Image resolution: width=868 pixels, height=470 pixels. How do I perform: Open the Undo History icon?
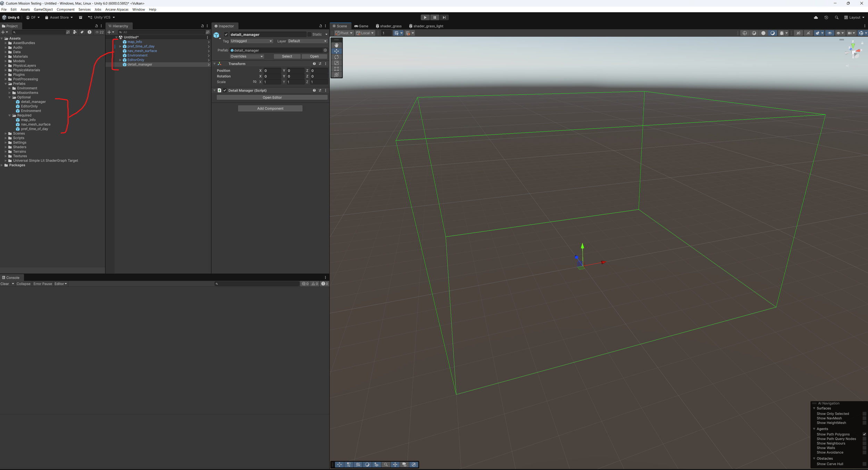(826, 17)
